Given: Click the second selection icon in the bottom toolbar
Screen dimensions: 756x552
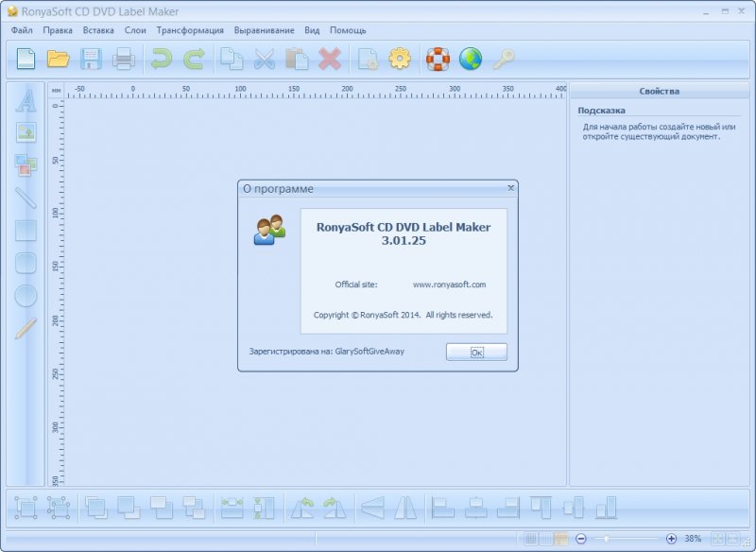Looking at the screenshot, I should click(59, 508).
